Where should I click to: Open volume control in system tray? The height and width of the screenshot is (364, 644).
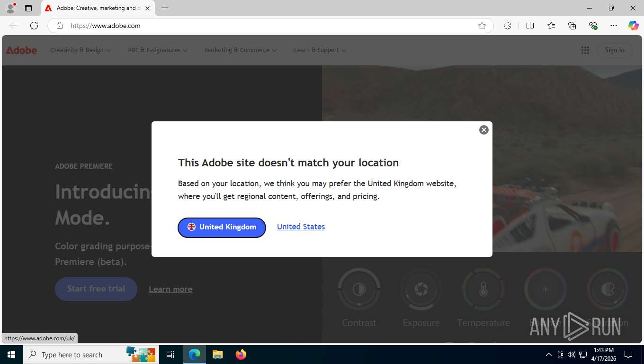point(572,355)
